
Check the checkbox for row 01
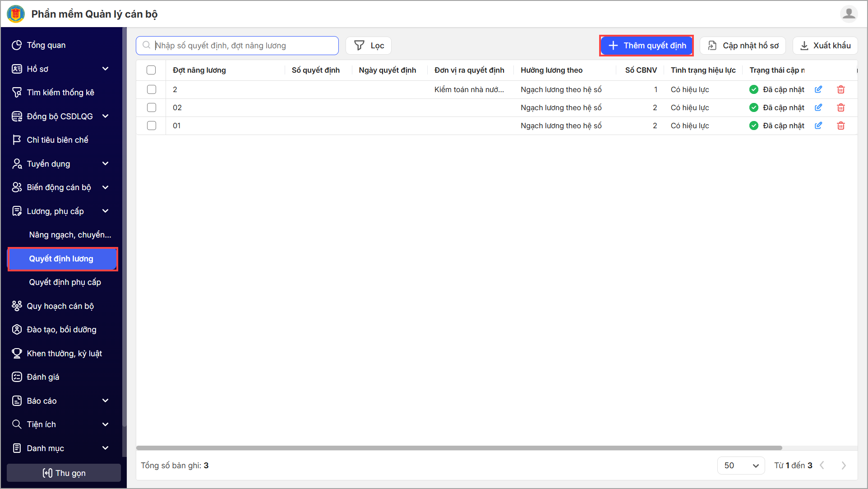tap(152, 126)
